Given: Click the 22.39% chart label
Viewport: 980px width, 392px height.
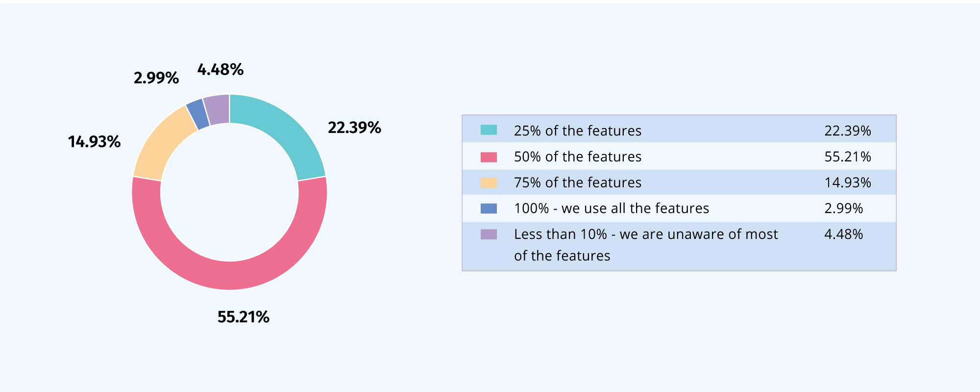Looking at the screenshot, I should (x=354, y=128).
